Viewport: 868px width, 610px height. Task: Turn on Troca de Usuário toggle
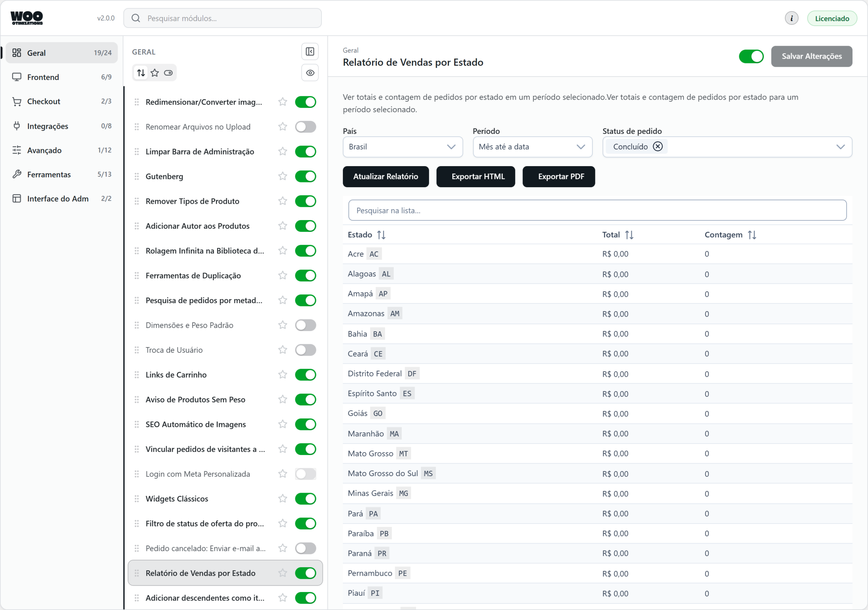pyautogui.click(x=305, y=350)
